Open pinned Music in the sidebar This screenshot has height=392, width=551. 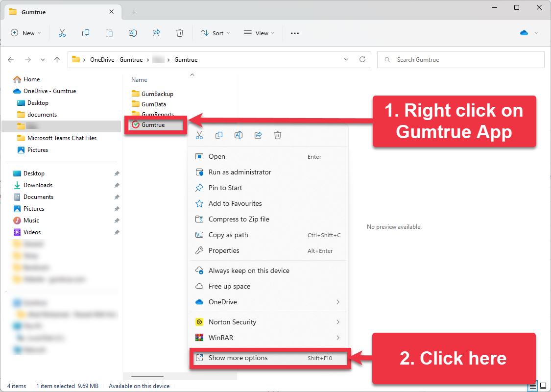click(x=26, y=221)
